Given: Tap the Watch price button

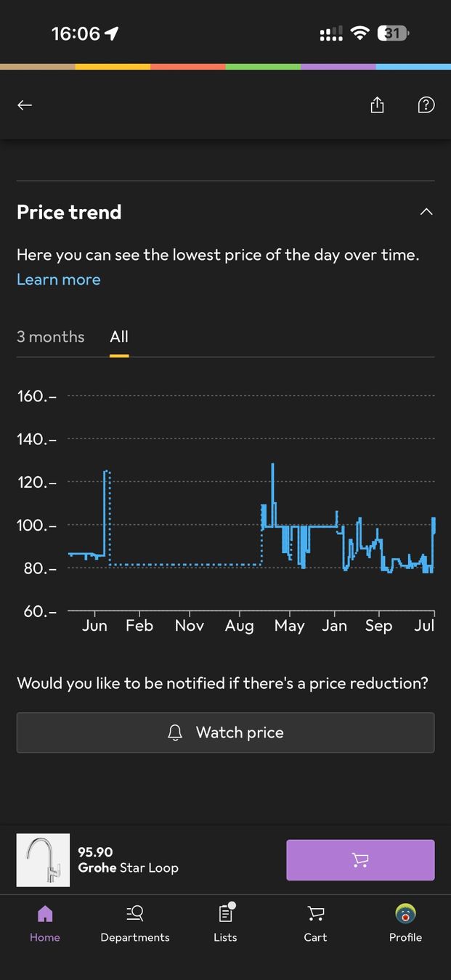Looking at the screenshot, I should 226,732.
